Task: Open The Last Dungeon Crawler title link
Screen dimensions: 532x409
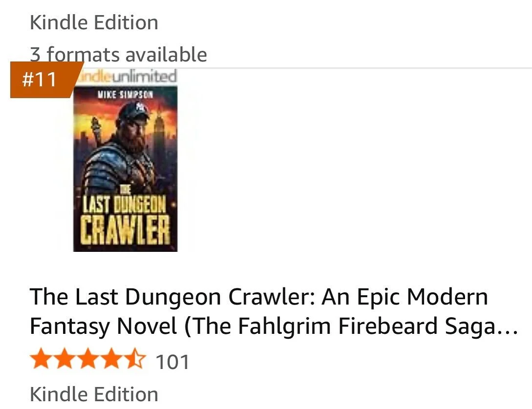Action: [x=274, y=311]
